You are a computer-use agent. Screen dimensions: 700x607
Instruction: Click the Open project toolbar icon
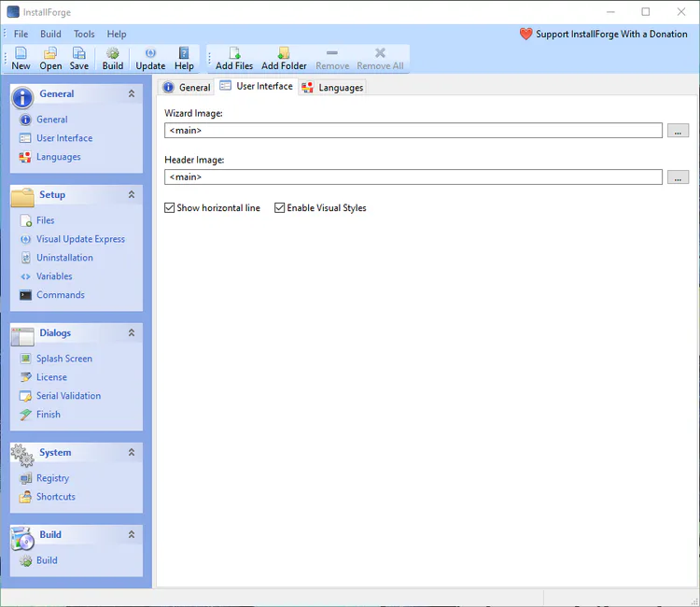(50, 59)
